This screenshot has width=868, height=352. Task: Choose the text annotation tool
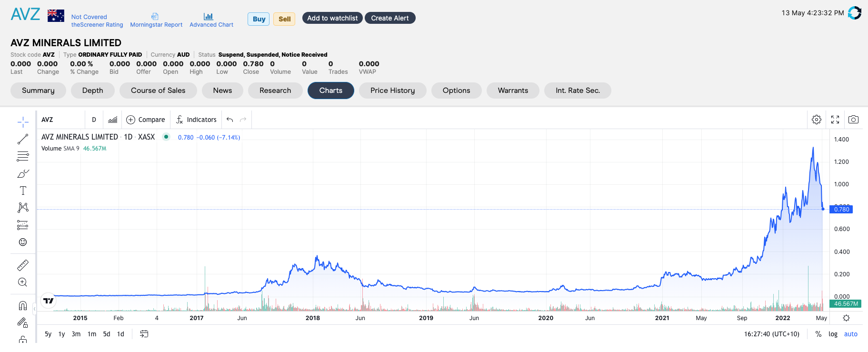click(23, 191)
